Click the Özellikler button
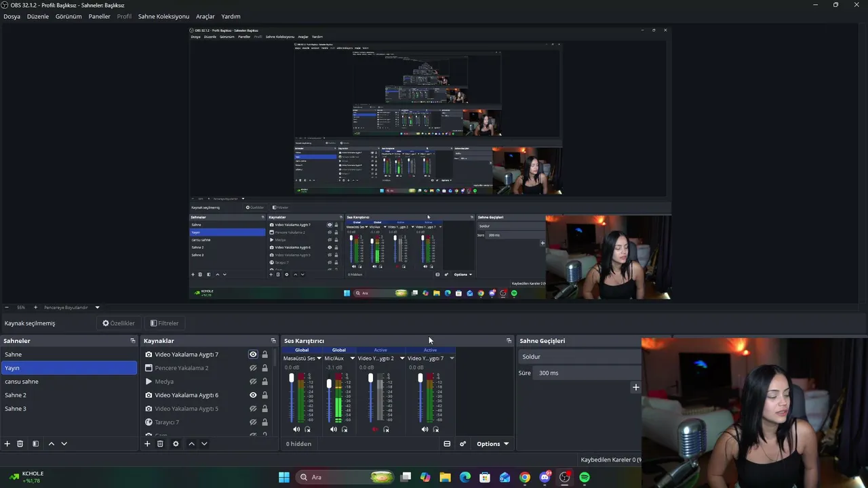 click(119, 323)
